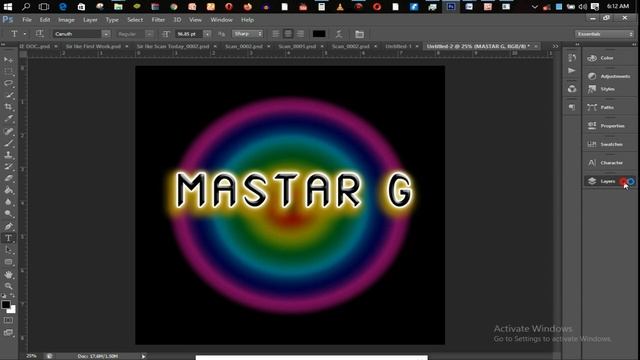Open the Actions play-arrow panel icon
Image resolution: width=640 pixels, height=360 pixels.
click(572, 71)
